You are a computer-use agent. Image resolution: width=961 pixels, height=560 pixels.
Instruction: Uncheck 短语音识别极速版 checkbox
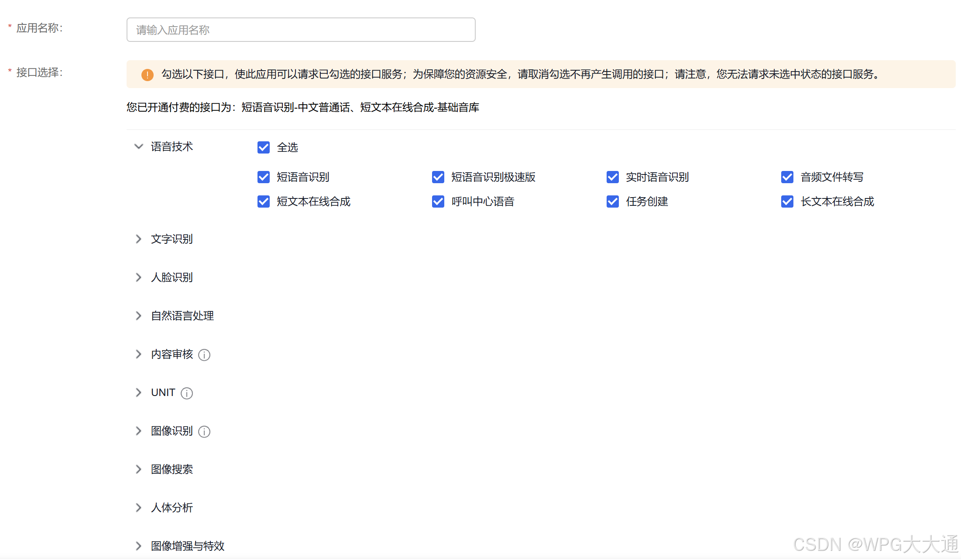pyautogui.click(x=438, y=177)
